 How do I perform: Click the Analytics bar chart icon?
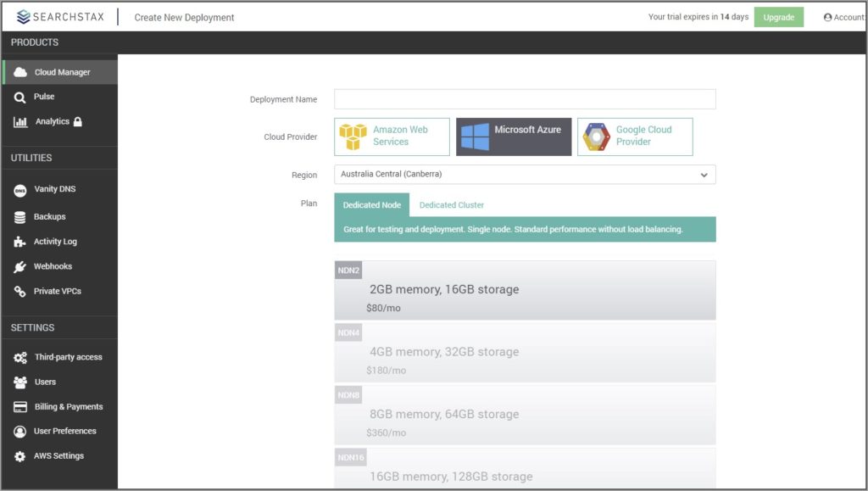(20, 122)
